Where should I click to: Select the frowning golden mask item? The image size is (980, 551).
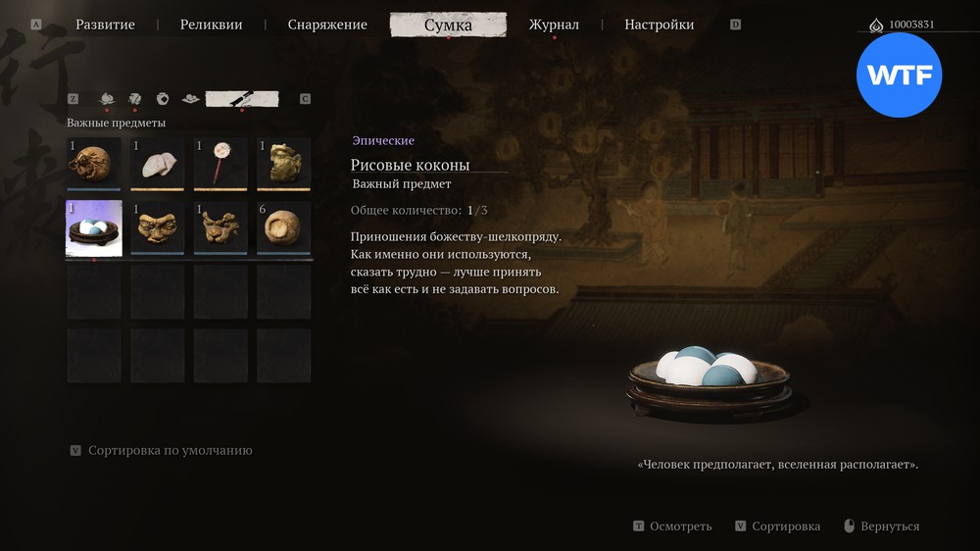(x=158, y=228)
